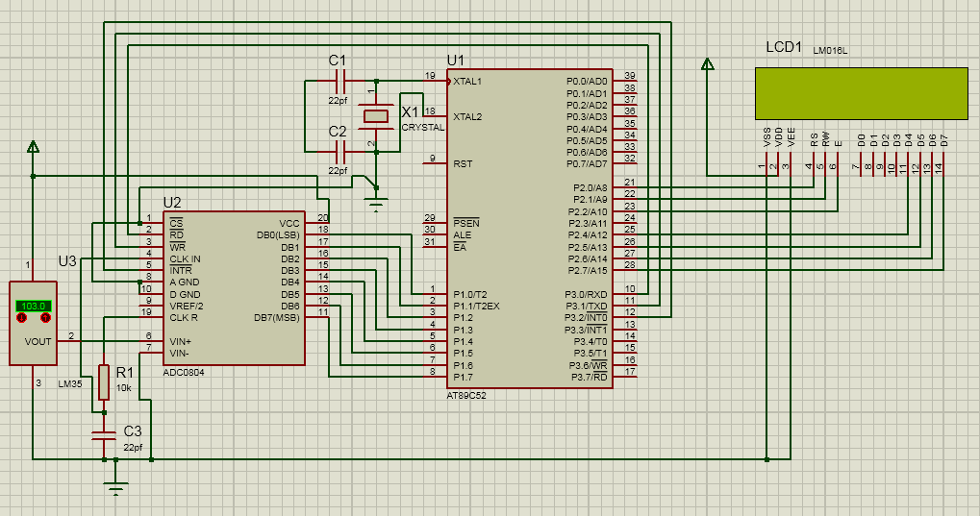The width and height of the screenshot is (980, 516).
Task: Select the AT89C52 microcontroller body
Action: 529,229
